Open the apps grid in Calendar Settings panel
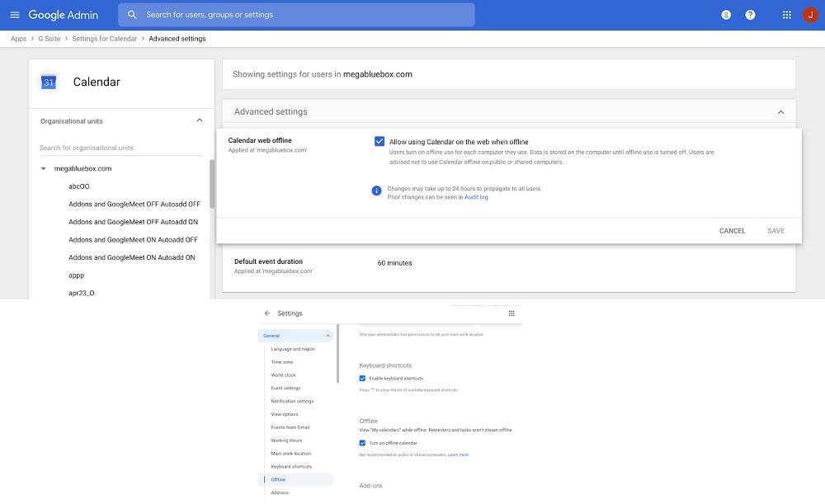 [x=511, y=313]
